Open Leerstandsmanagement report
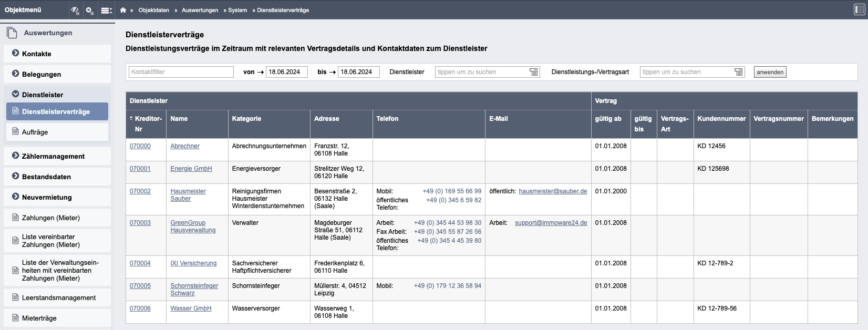The image size is (868, 330). (57, 297)
